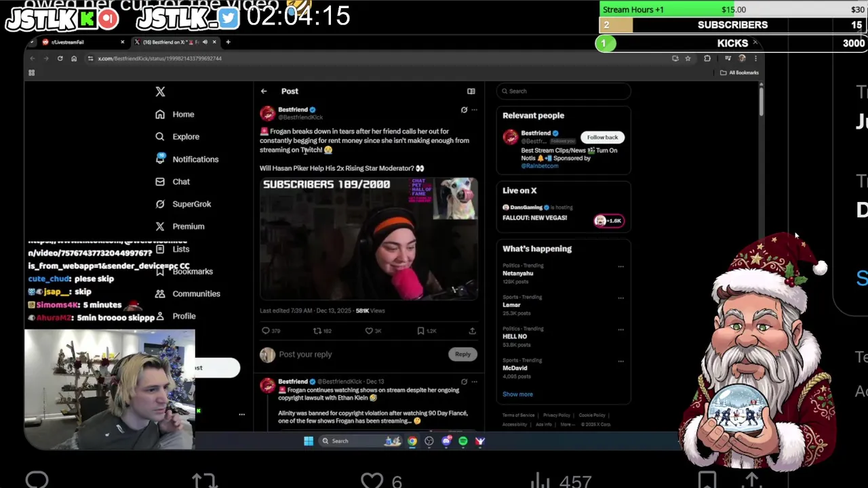Open more options for Lamar trend

(620, 298)
